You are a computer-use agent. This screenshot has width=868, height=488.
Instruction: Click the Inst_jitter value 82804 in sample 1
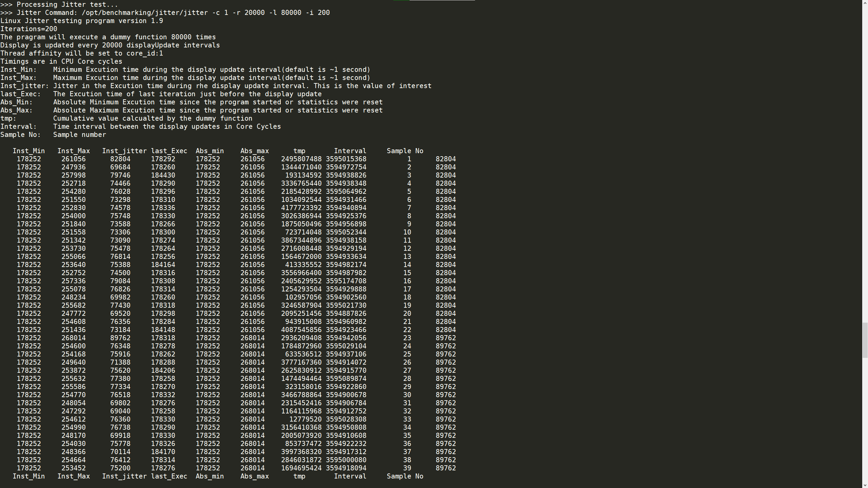pos(120,159)
